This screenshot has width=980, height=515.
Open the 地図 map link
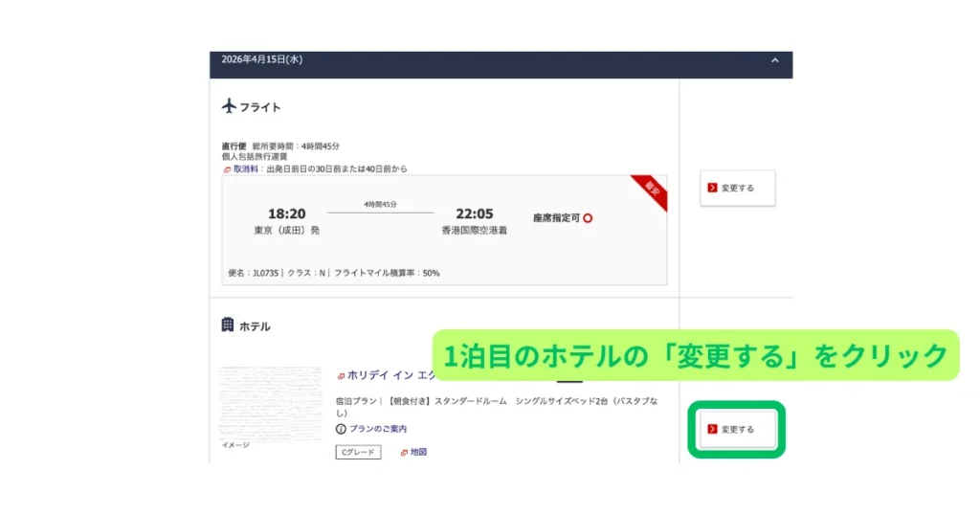[418, 452]
